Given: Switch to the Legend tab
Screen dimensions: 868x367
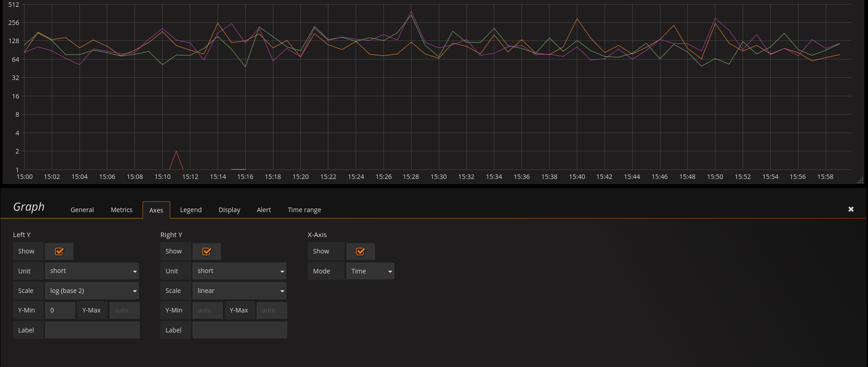Looking at the screenshot, I should click(191, 210).
